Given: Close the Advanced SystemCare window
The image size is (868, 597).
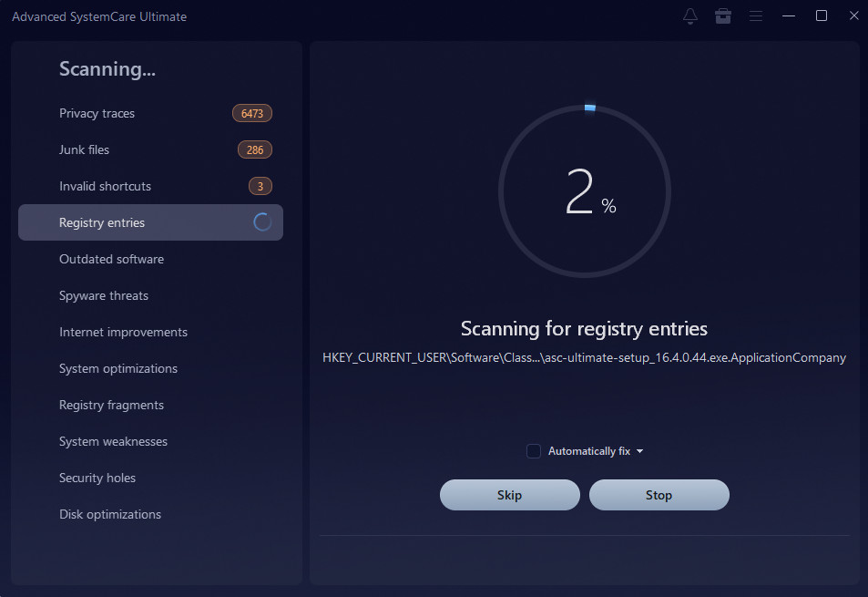Looking at the screenshot, I should (x=853, y=16).
